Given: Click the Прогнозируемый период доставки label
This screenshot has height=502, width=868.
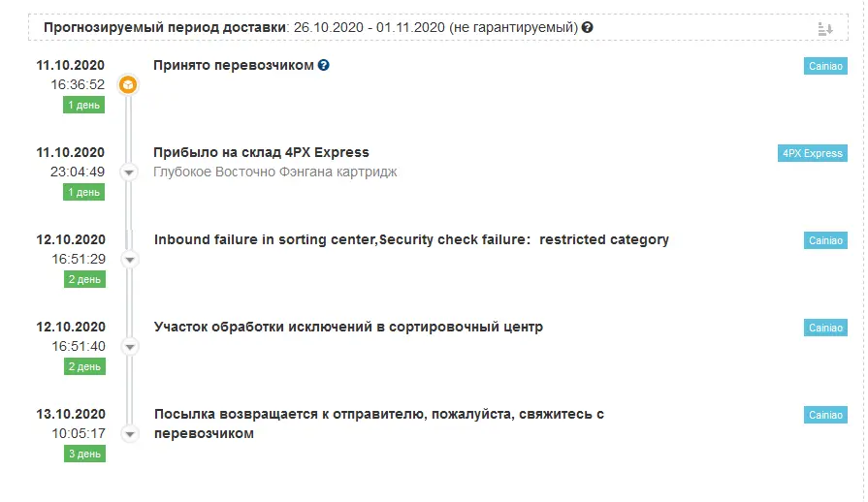Looking at the screenshot, I should click(165, 27).
